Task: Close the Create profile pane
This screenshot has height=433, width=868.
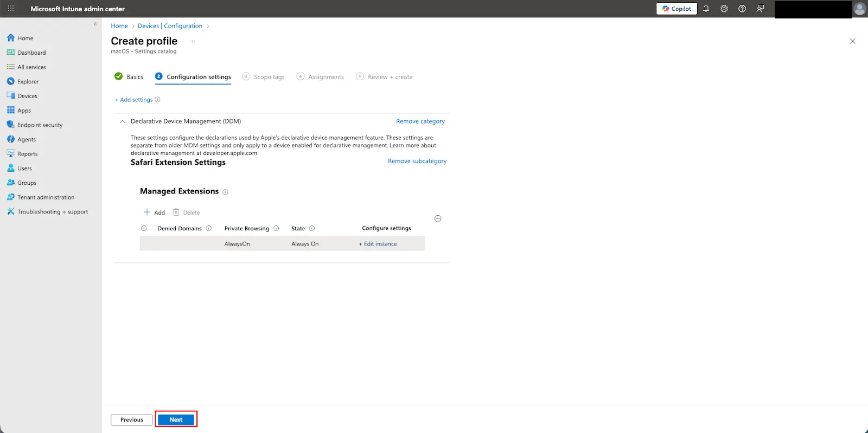Action: pos(852,41)
